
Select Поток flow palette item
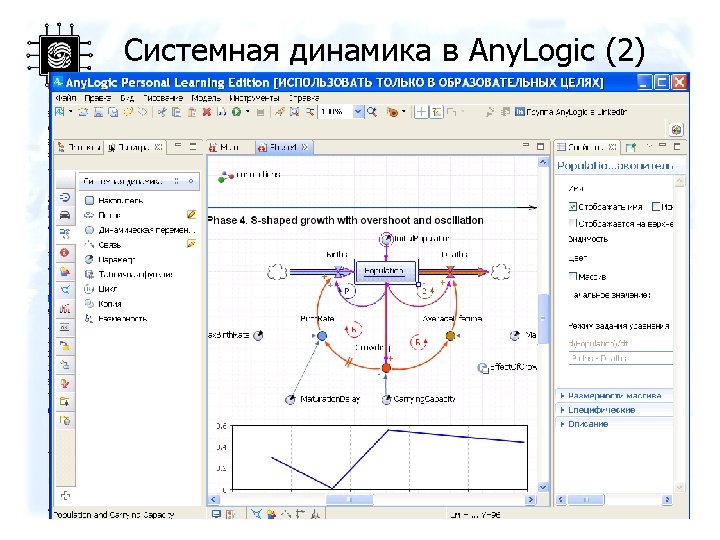pos(104,215)
